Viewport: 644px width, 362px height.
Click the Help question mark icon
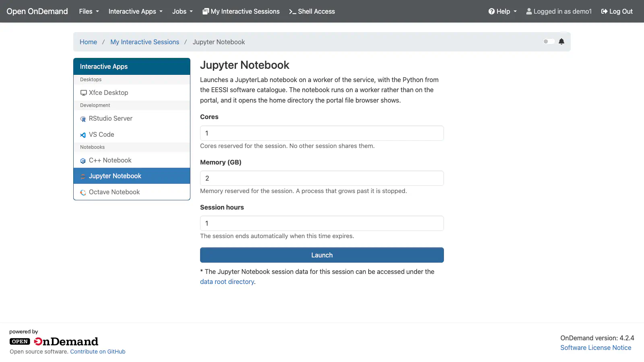491,11
